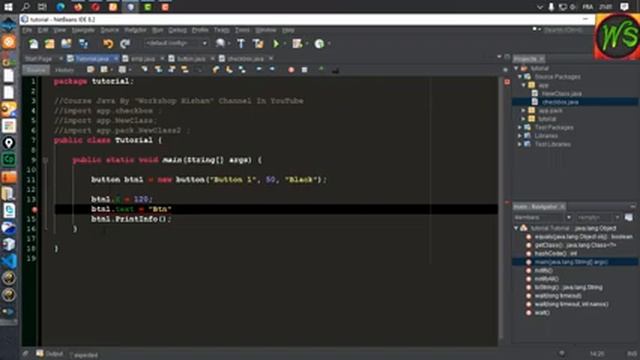This screenshot has width=640, height=360.
Task: Collapse the Tutorial class node in Navigator
Action: pos(516,228)
